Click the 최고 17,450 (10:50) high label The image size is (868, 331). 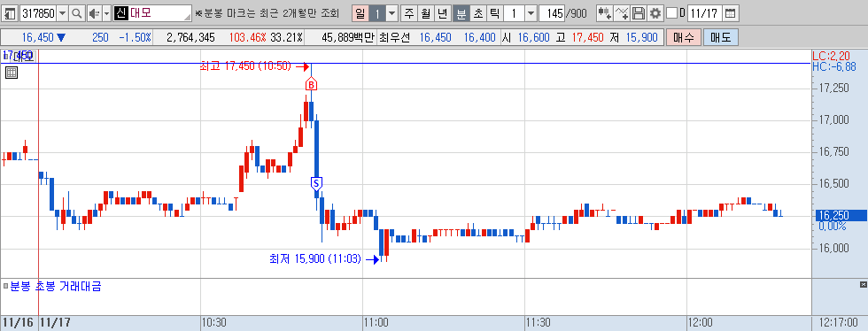coord(245,66)
